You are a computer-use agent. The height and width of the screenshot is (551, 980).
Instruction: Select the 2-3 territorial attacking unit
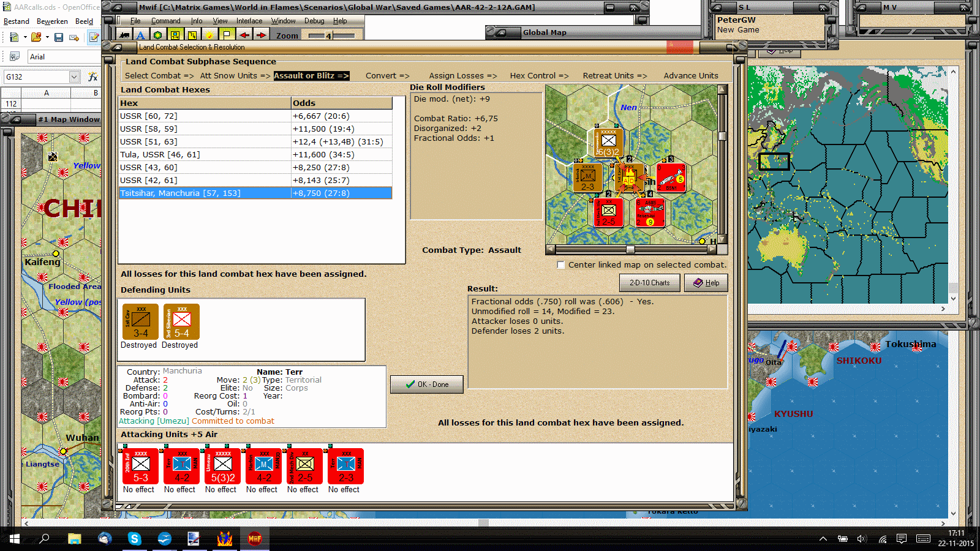pyautogui.click(x=346, y=467)
